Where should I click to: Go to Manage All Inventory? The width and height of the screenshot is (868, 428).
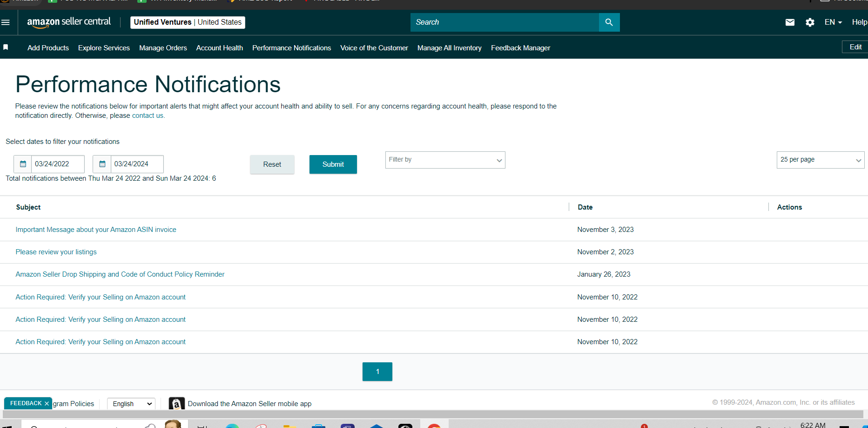(450, 48)
